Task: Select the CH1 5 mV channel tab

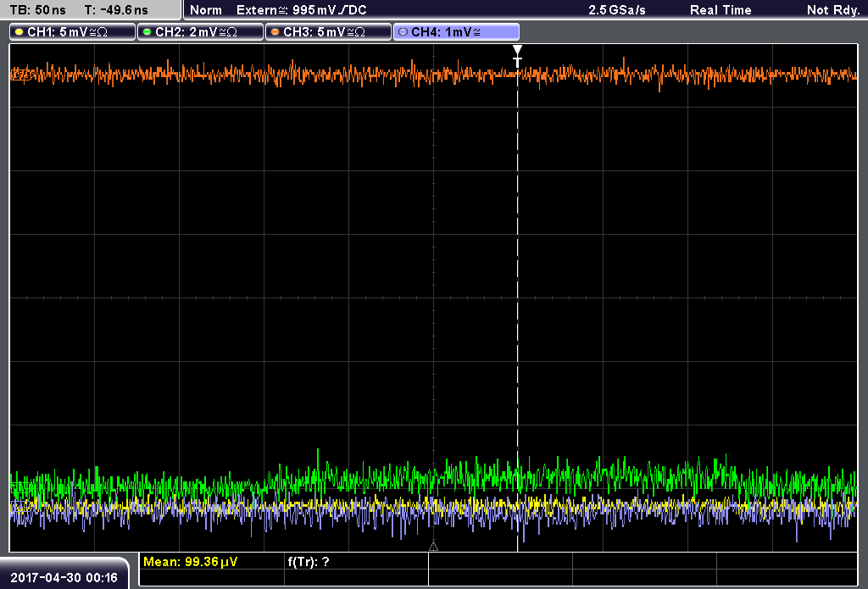Action: 73,32
